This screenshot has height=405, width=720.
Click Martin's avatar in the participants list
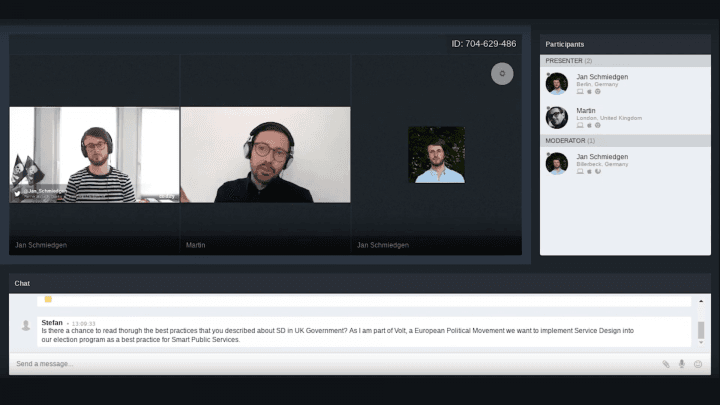tap(557, 117)
